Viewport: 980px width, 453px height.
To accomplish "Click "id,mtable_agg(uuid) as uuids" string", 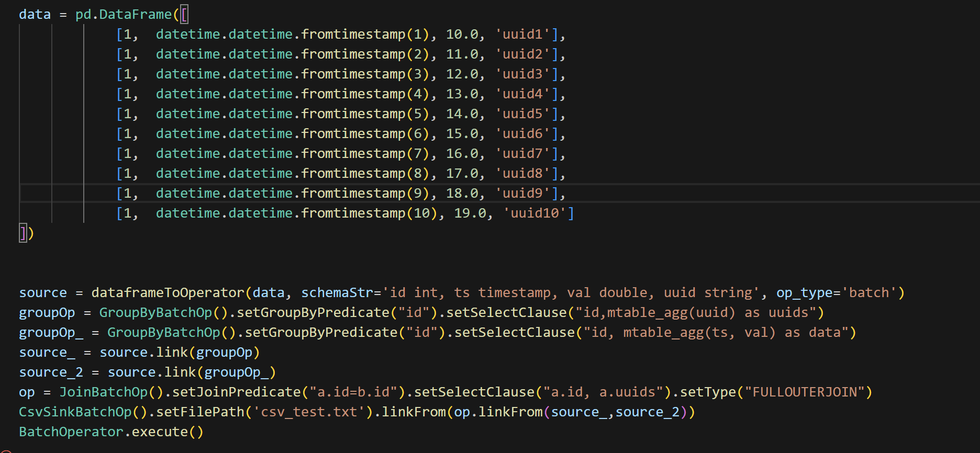I will click(x=696, y=313).
